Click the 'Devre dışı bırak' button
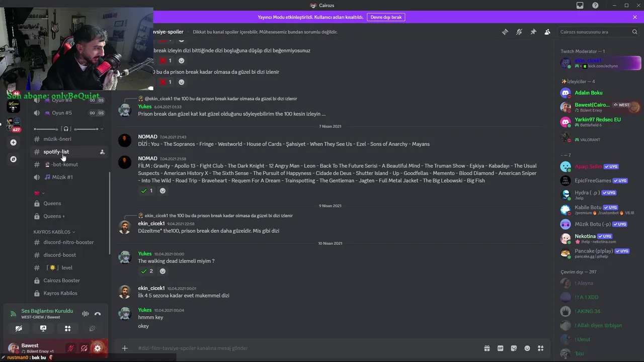Screen dimensions: 644x362 tap(386, 17)
